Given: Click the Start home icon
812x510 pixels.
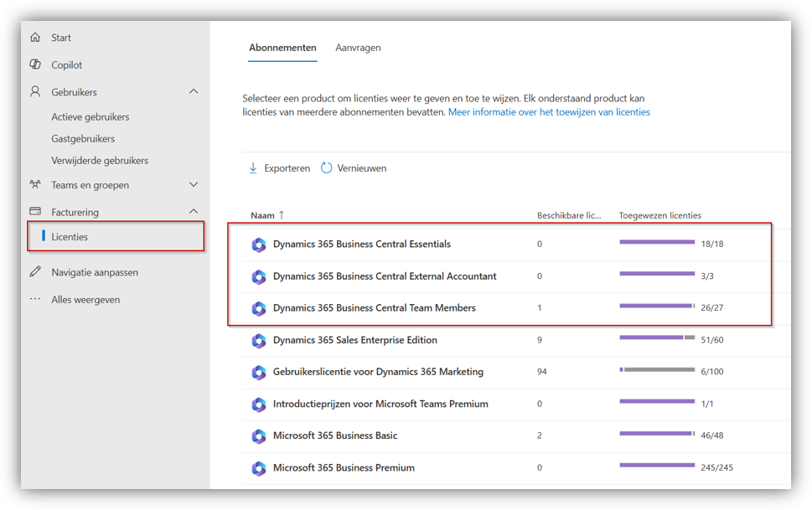Looking at the screenshot, I should tap(35, 38).
